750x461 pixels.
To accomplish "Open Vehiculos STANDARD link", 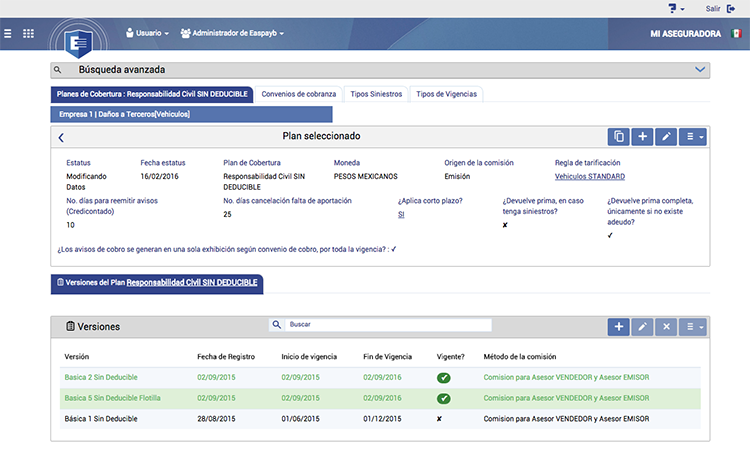I will pos(590,176).
